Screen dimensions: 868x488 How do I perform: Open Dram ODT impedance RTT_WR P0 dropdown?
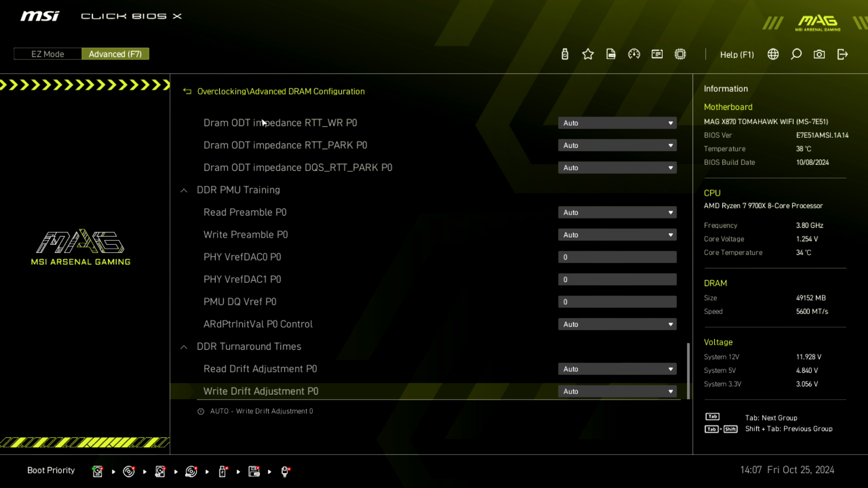(617, 123)
